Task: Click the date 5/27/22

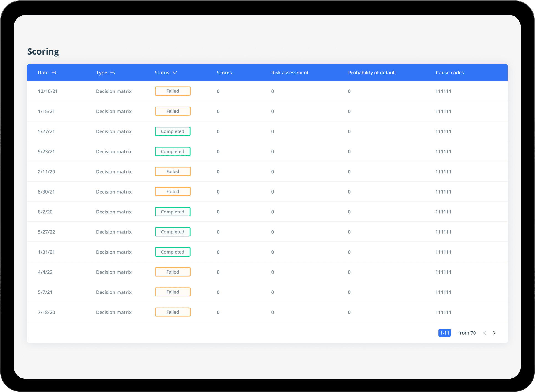Action: (x=47, y=232)
